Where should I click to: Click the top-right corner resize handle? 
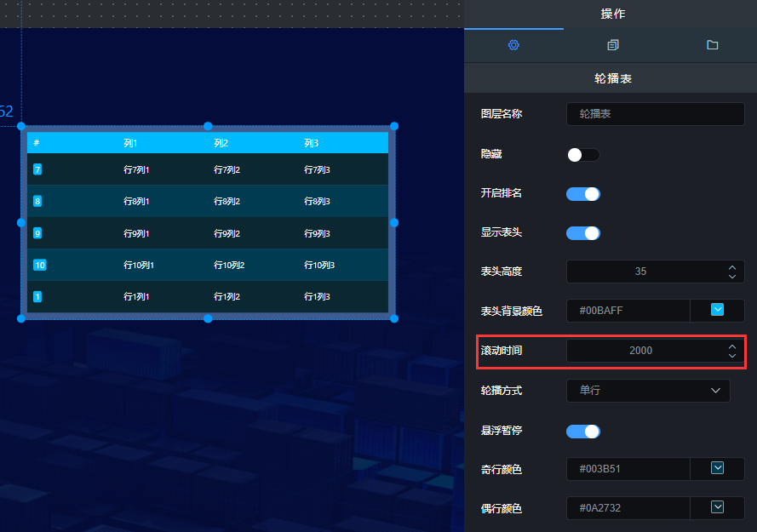[x=394, y=126]
